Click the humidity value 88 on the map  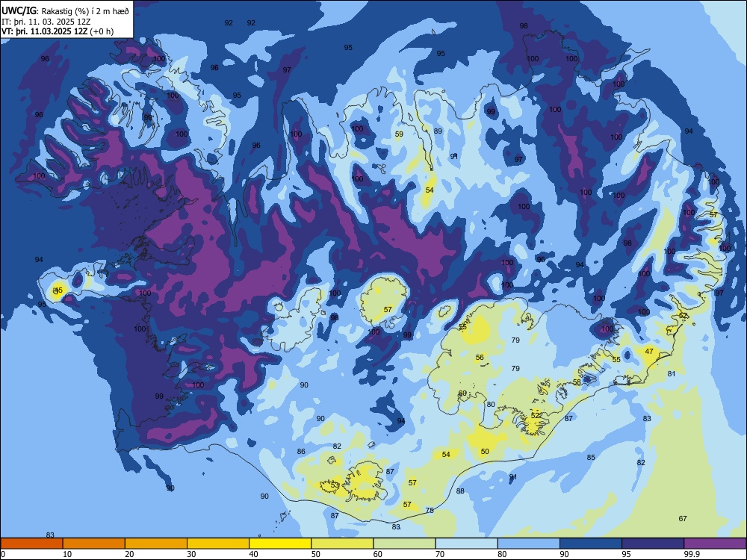tap(460, 491)
